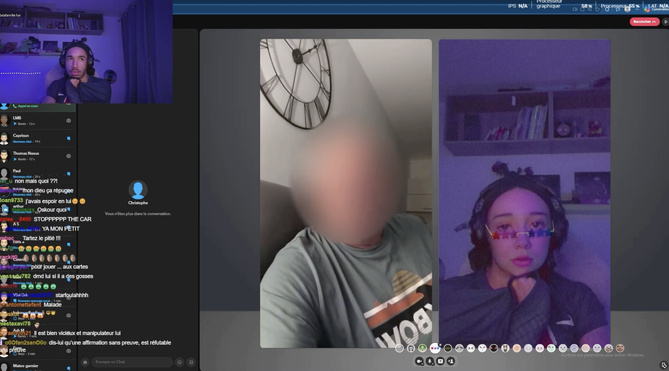Click the blurred-face caller video tile
669x371 pixels.
[346, 194]
